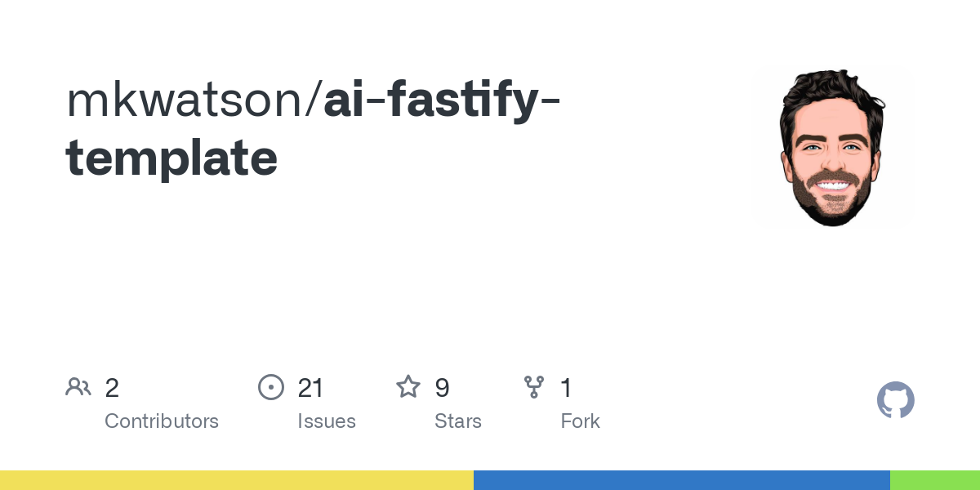
Task: Click the cartoon avatar of mkwatson
Action: [831, 147]
